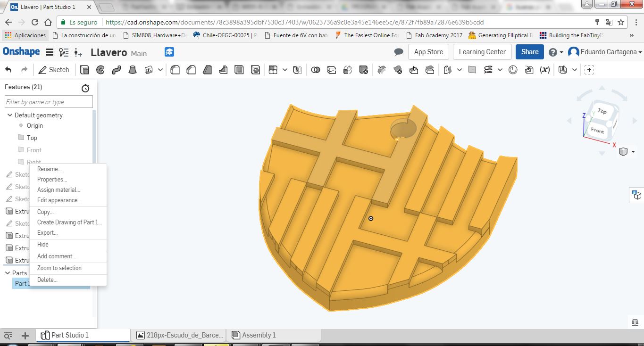644x346 pixels.
Task: Click the Chrome reload page button
Action: click(x=34, y=22)
